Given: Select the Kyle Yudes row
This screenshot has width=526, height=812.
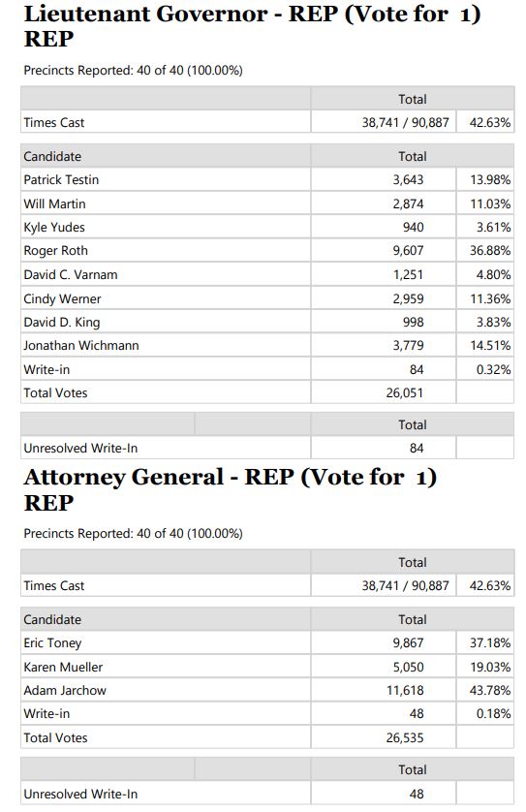Looking at the screenshot, I should point(267,228).
